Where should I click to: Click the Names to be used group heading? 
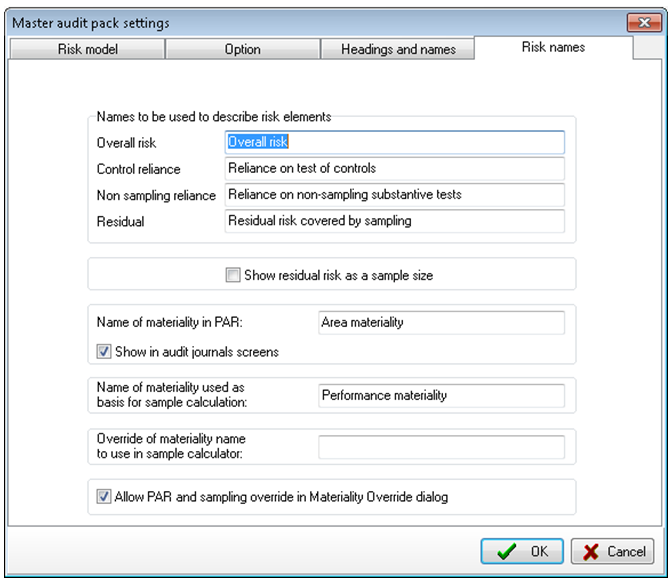click(214, 117)
